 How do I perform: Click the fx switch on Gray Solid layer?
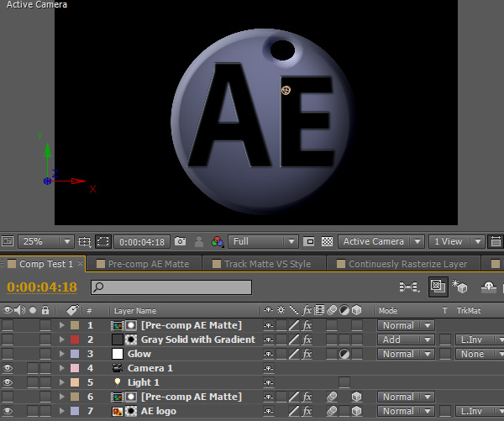(x=307, y=340)
